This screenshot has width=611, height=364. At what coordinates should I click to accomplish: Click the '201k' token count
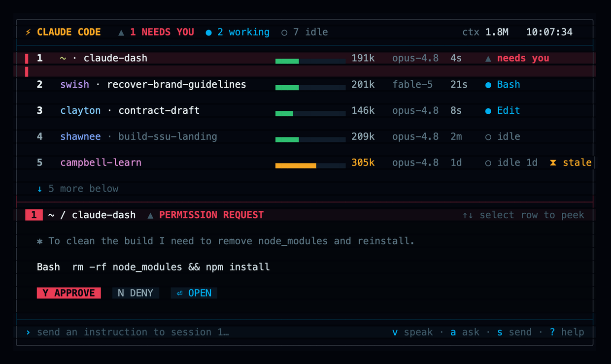click(x=363, y=84)
